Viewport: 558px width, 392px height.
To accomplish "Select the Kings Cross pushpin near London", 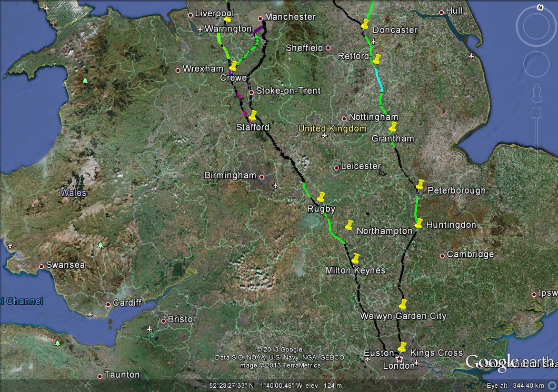I will tap(403, 347).
